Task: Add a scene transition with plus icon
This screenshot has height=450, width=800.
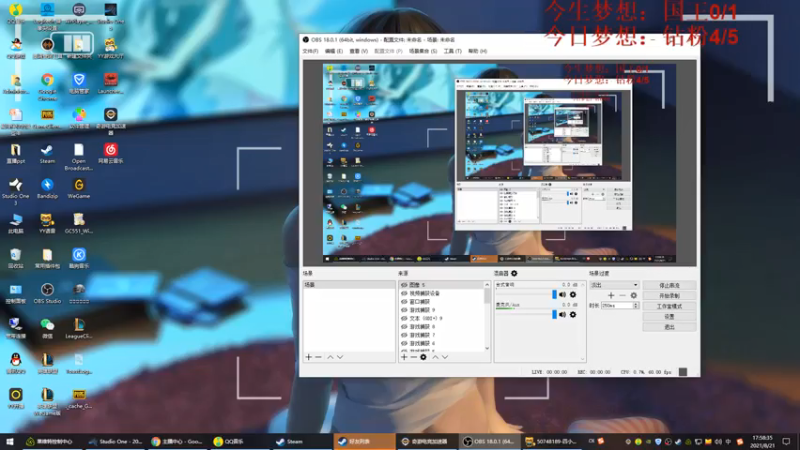Action: pyautogui.click(x=611, y=295)
